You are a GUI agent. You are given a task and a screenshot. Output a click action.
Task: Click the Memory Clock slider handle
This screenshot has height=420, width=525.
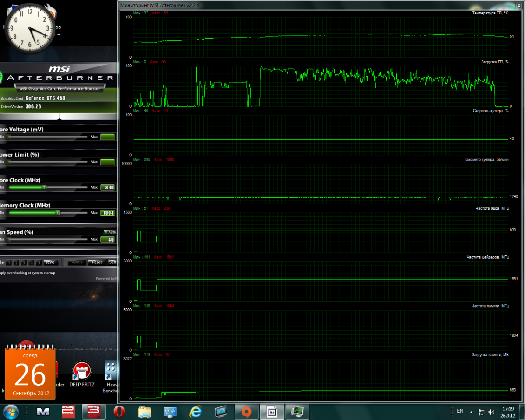[58, 213]
